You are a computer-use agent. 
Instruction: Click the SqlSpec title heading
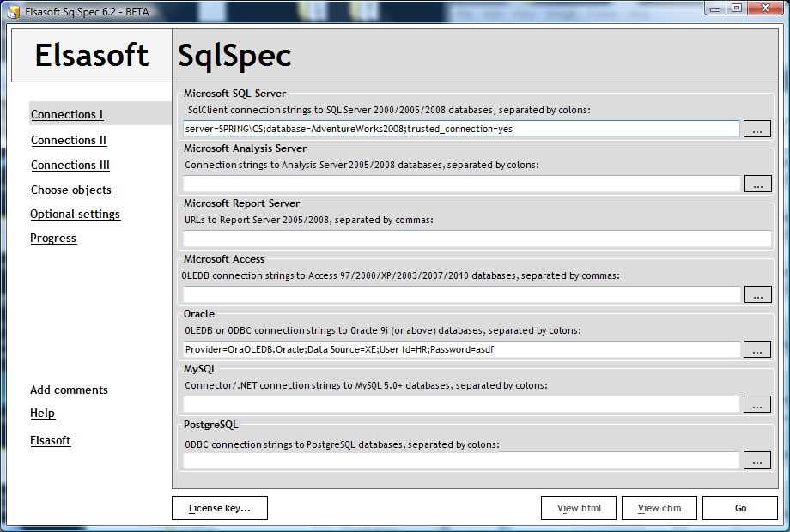click(234, 57)
